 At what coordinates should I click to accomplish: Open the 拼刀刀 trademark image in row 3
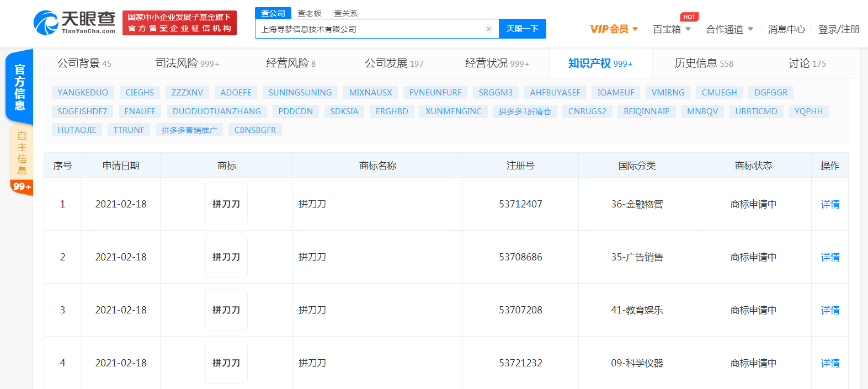click(226, 310)
